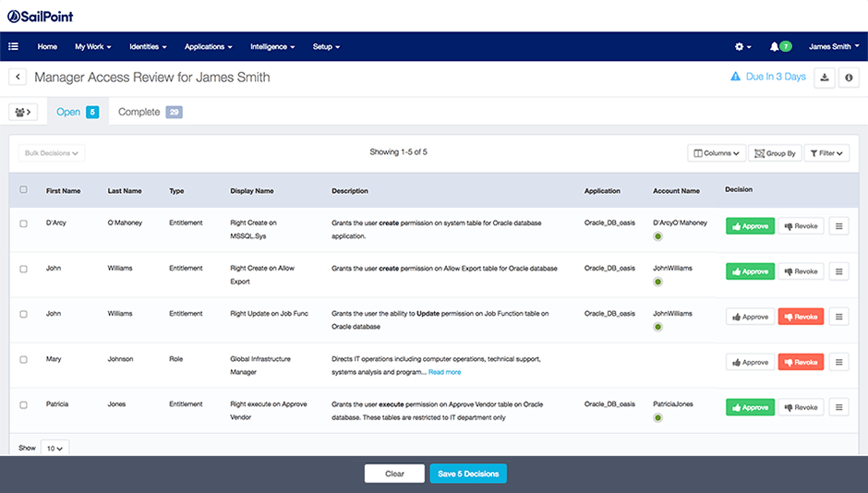Open the review information icon
The image size is (868, 493).
pos(849,78)
